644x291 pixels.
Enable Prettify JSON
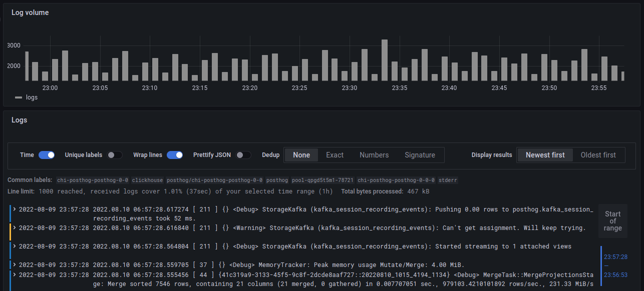(244, 155)
